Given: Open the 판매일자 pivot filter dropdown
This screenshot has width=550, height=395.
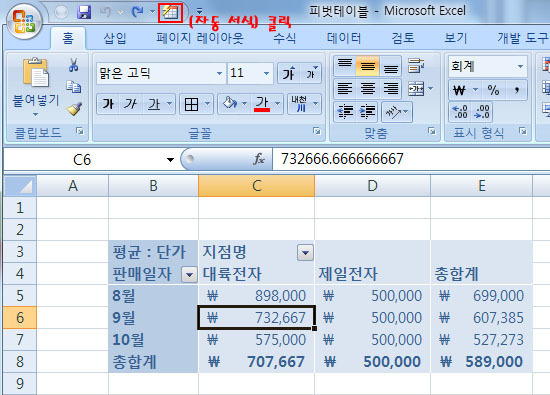Looking at the screenshot, I should pos(189,275).
